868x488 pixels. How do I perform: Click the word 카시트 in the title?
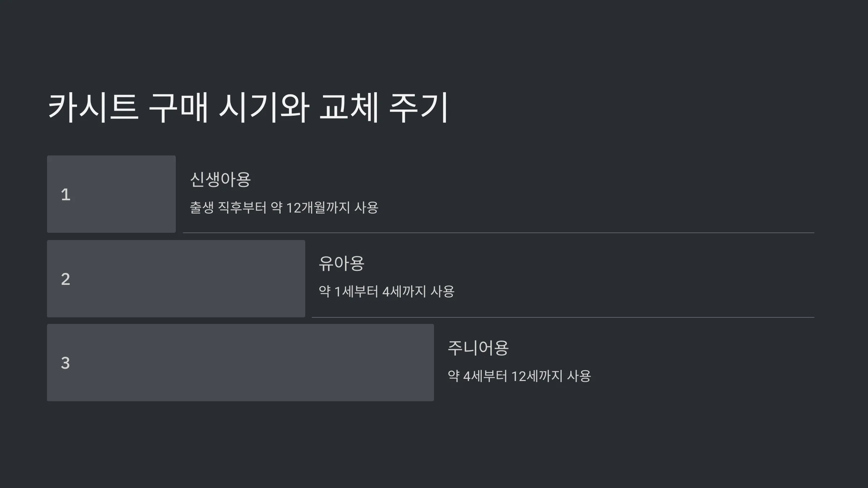93,107
